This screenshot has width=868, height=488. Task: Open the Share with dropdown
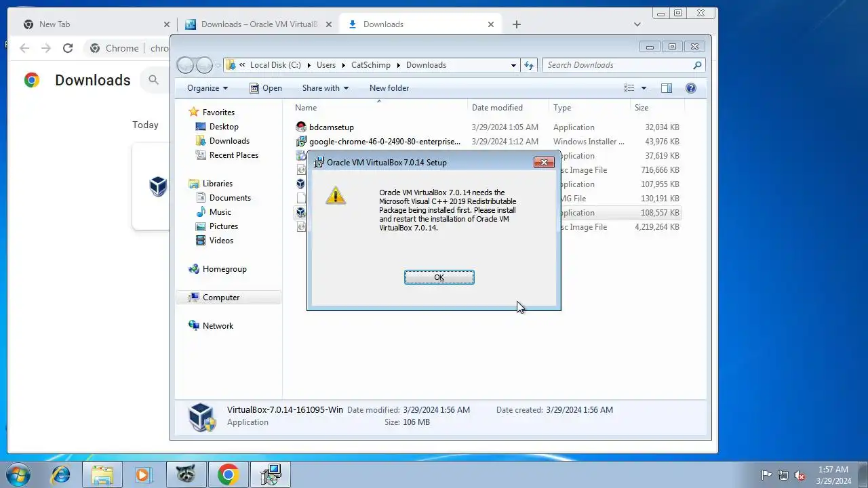tap(325, 88)
